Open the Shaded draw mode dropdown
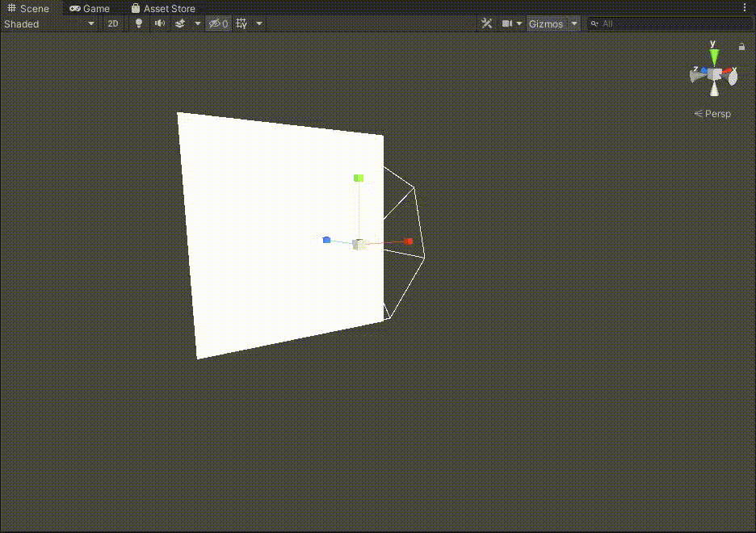The width and height of the screenshot is (756, 533). pyautogui.click(x=49, y=23)
